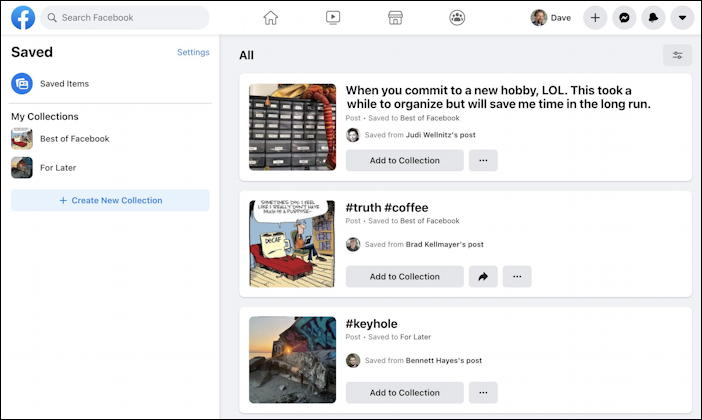Click the 'My Collections' heading
Image resolution: width=702 pixels, height=420 pixels.
pyautogui.click(x=45, y=116)
